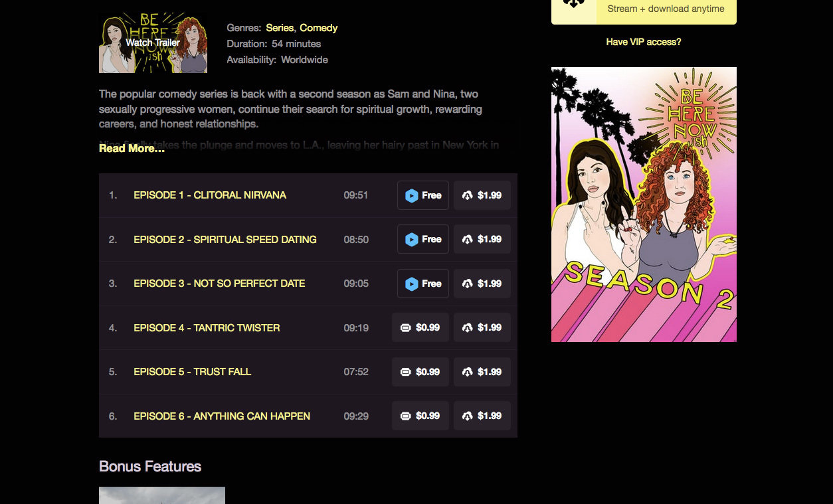Rent Episode 6 for $0.99

[x=420, y=416]
